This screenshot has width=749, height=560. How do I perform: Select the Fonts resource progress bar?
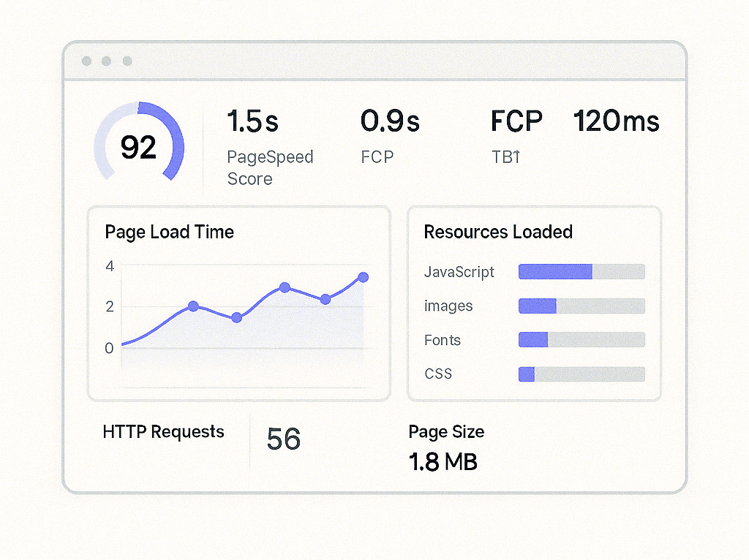(x=581, y=340)
